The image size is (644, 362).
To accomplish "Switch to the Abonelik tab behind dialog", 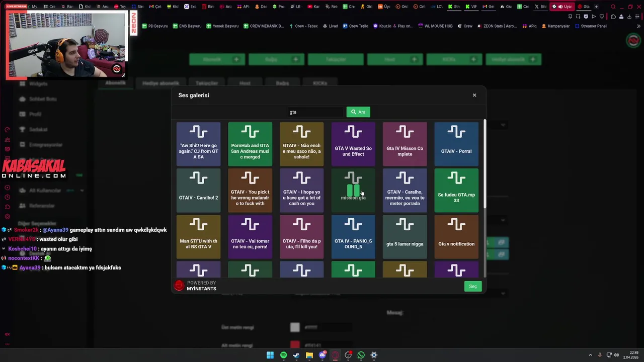I will click(x=115, y=83).
